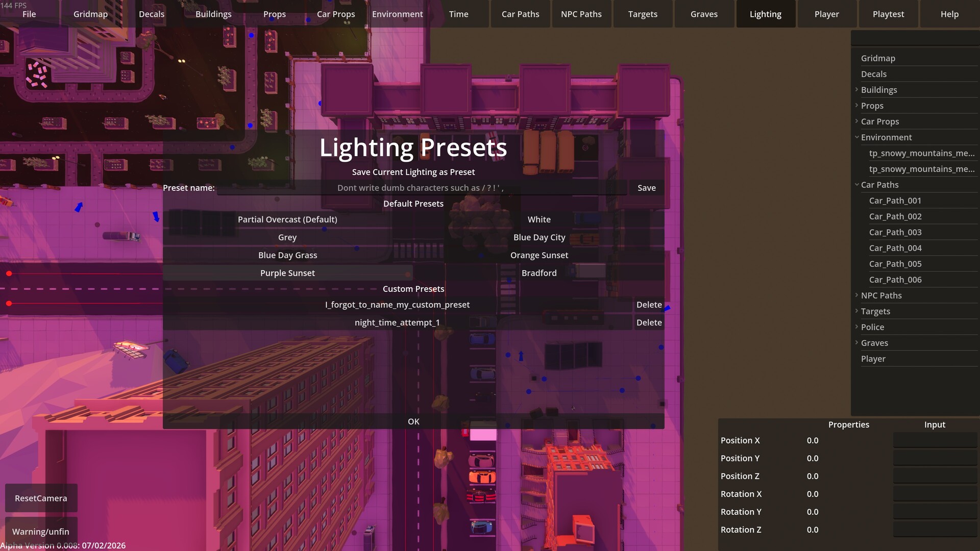Delete the night_time_attempt_1 custom preset

coord(649,322)
